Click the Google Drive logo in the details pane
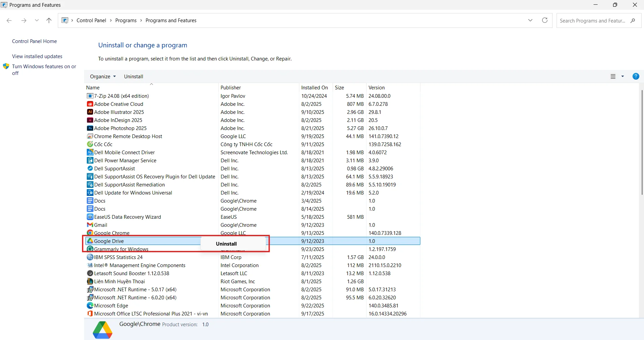 pyautogui.click(x=102, y=330)
